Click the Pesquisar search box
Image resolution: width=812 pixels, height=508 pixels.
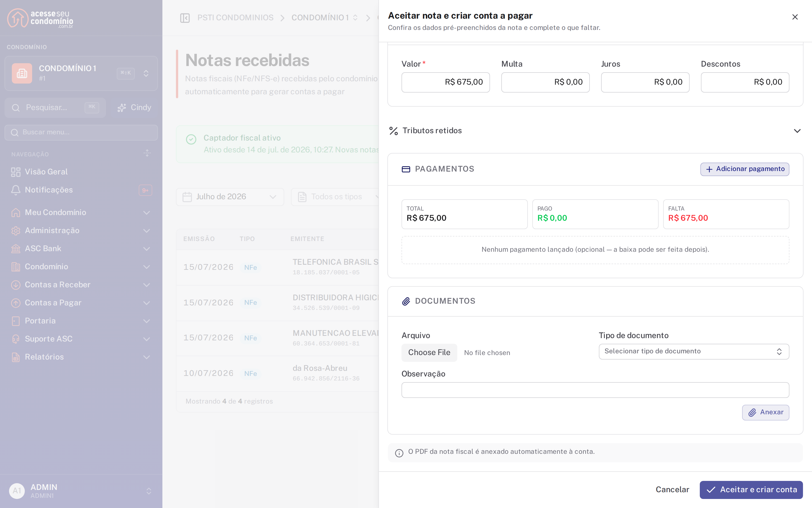pyautogui.click(x=55, y=108)
